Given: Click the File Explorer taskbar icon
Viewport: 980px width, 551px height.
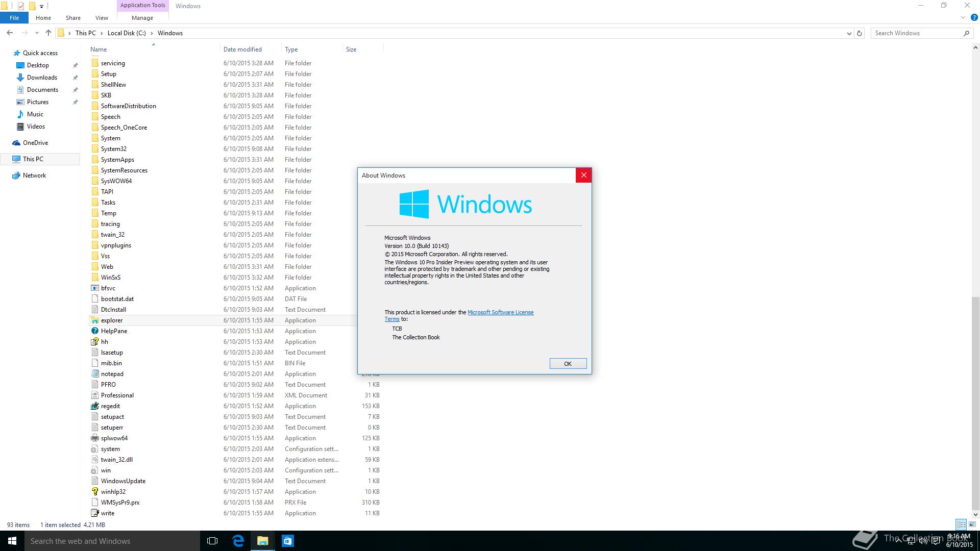Looking at the screenshot, I should pos(262,541).
